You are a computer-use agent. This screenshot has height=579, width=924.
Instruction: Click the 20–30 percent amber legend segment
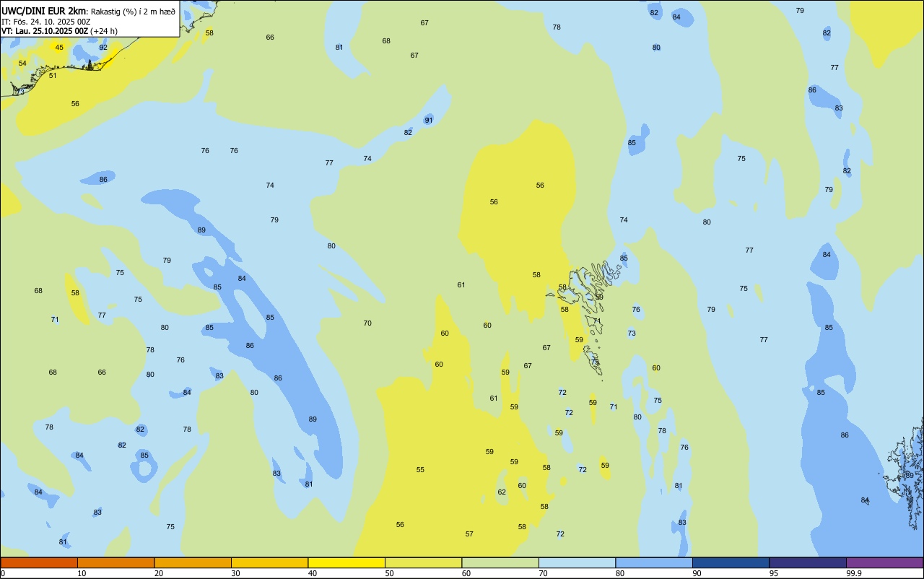point(193,562)
